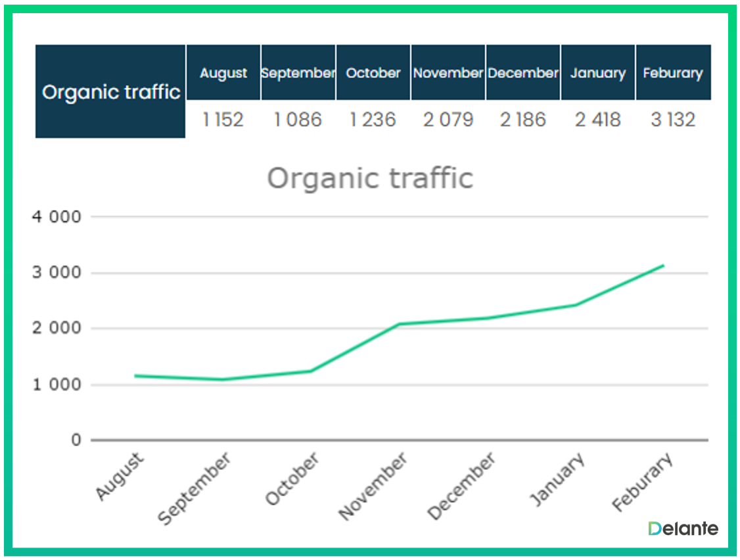This screenshot has width=740, height=560.
Task: Click the table value 2 079
Action: 448,120
